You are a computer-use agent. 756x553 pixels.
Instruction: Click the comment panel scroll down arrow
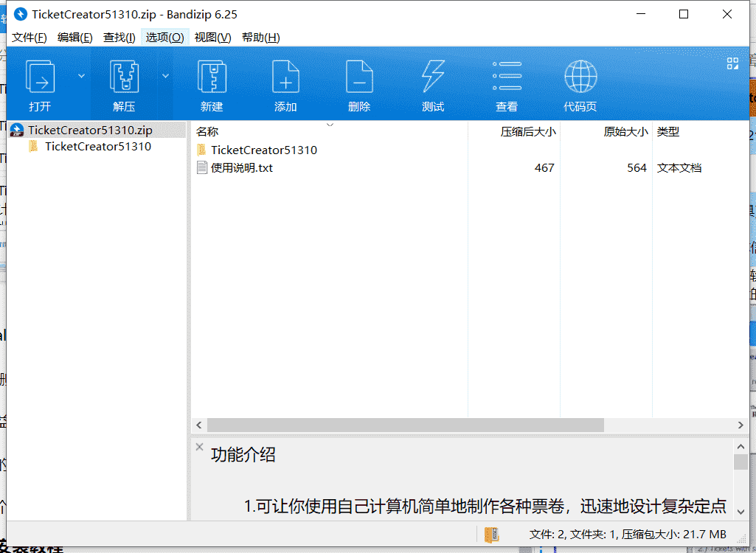coord(741,512)
